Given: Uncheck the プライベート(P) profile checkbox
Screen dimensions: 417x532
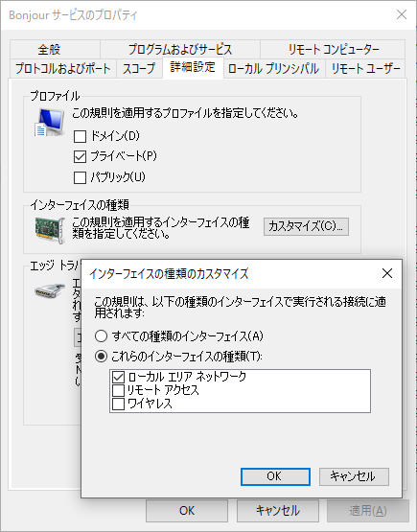Looking at the screenshot, I should 80,157.
